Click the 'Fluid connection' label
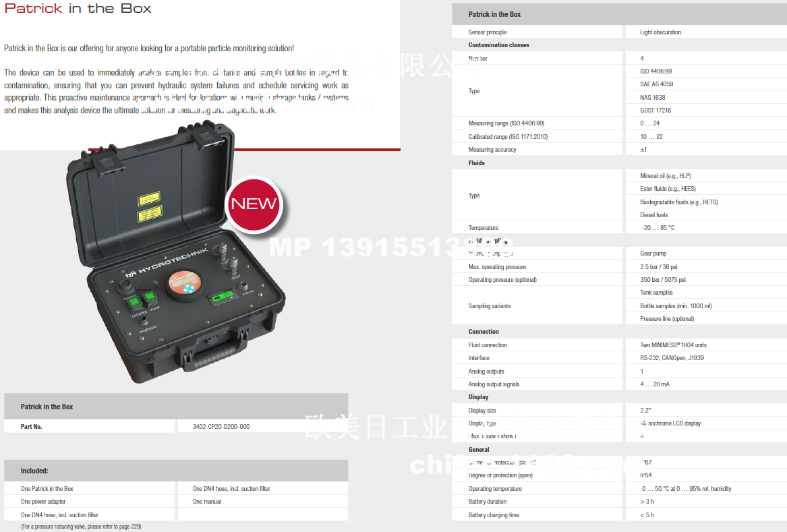This screenshot has width=787, height=532. coord(488,345)
